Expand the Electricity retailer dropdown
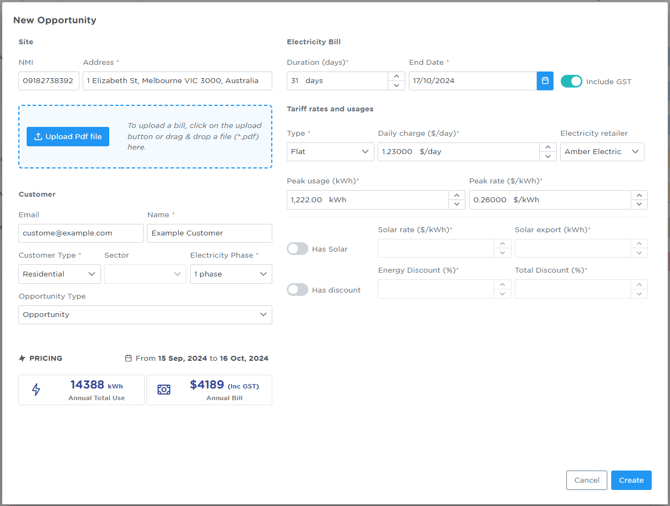 [602, 152]
